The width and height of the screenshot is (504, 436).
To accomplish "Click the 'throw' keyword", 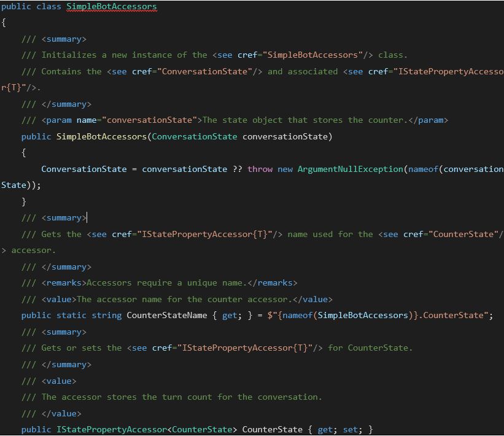I will pyautogui.click(x=260, y=169).
